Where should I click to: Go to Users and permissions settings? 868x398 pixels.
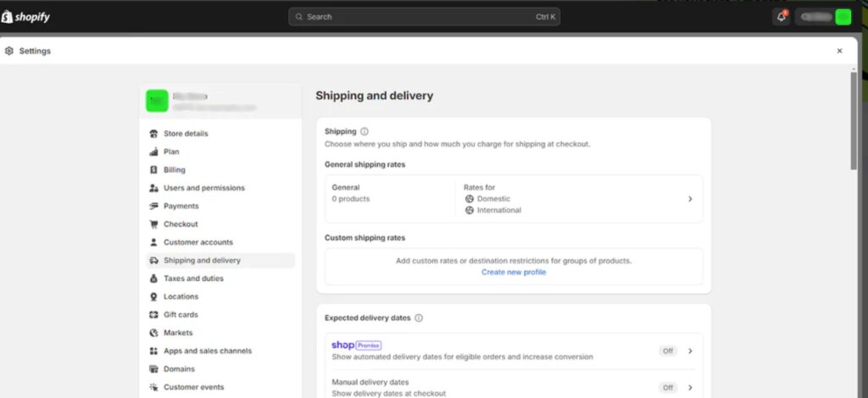click(x=203, y=188)
